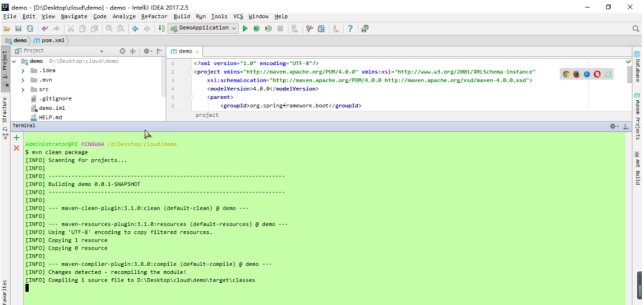Close the terminal session with red X

point(17,147)
